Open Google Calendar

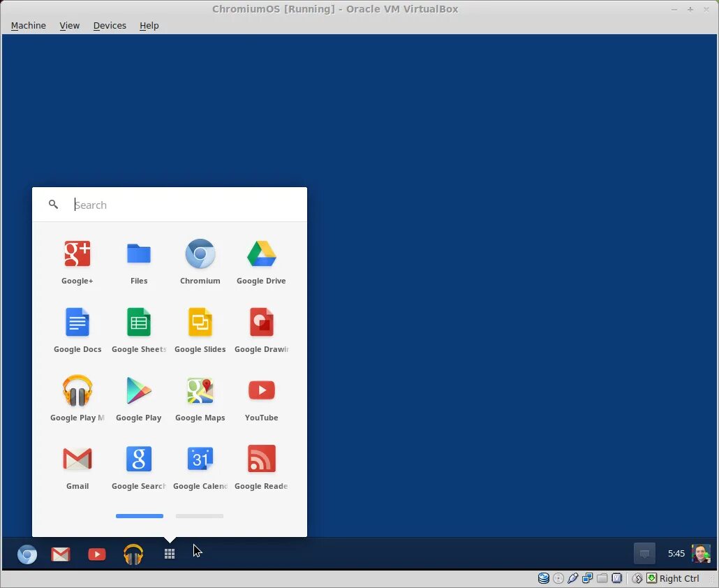tap(200, 459)
